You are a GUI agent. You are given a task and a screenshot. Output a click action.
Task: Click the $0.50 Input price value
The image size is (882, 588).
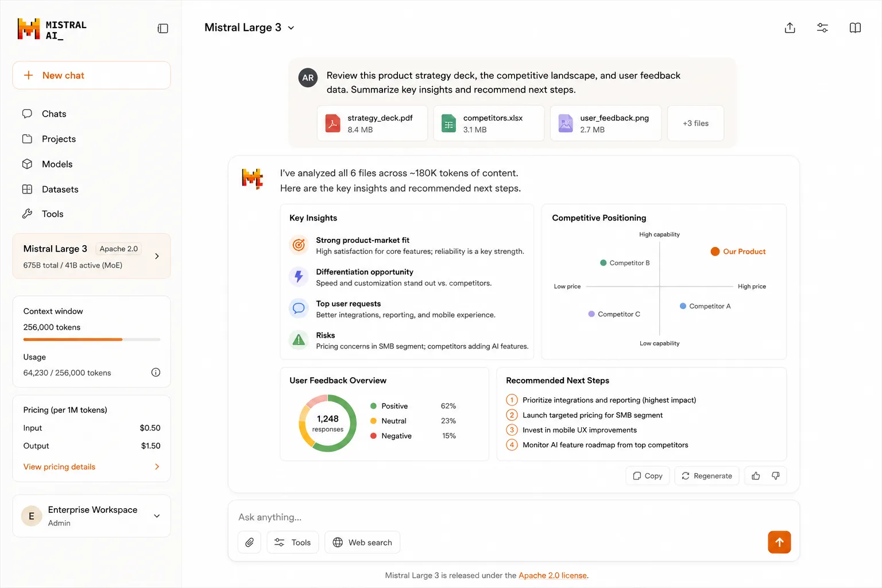coord(150,428)
